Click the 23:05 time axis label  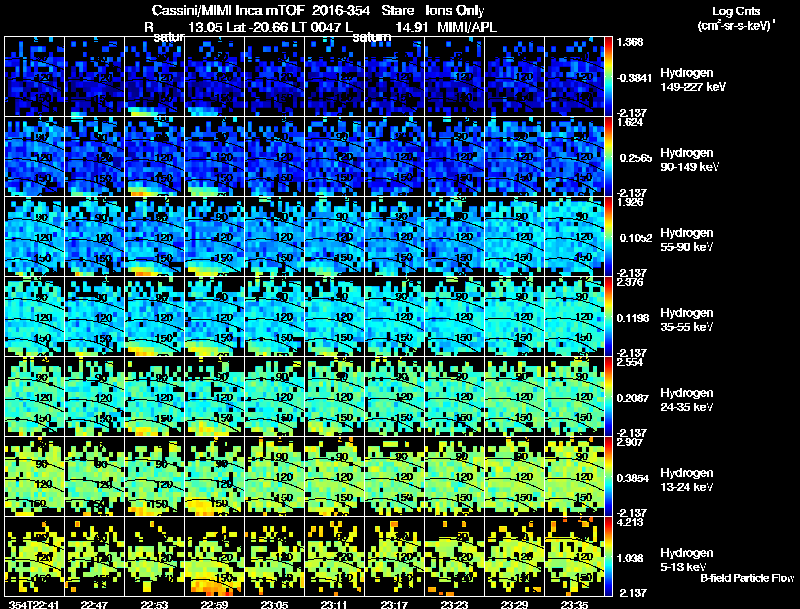[x=274, y=605]
